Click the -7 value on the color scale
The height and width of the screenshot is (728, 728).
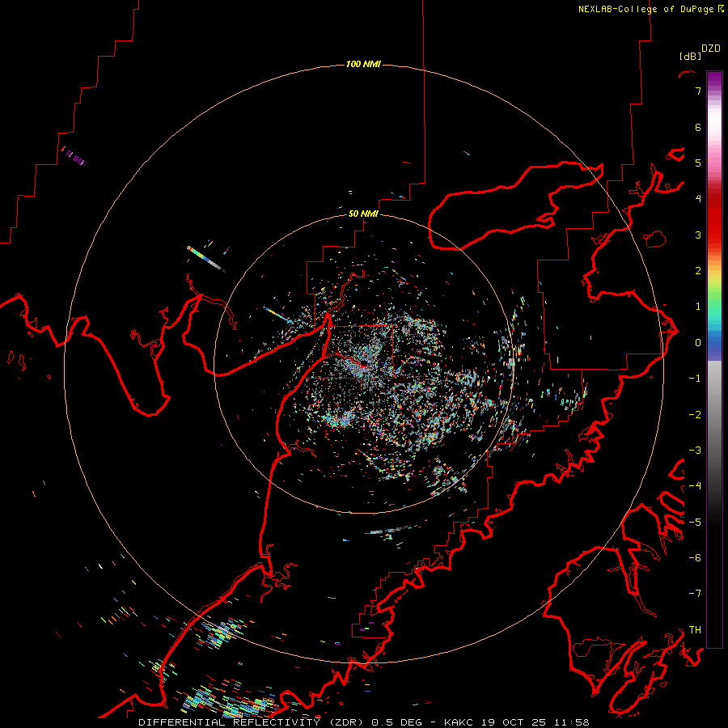coord(695,594)
